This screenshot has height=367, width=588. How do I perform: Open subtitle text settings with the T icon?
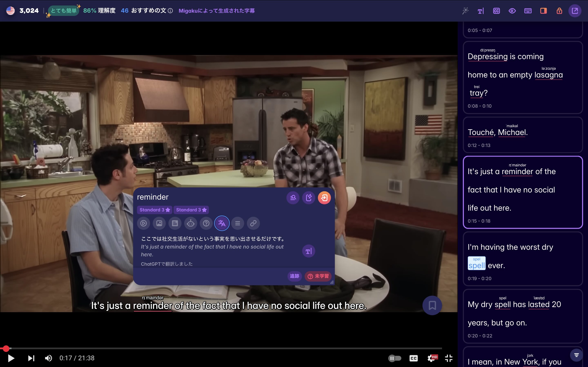480,11
